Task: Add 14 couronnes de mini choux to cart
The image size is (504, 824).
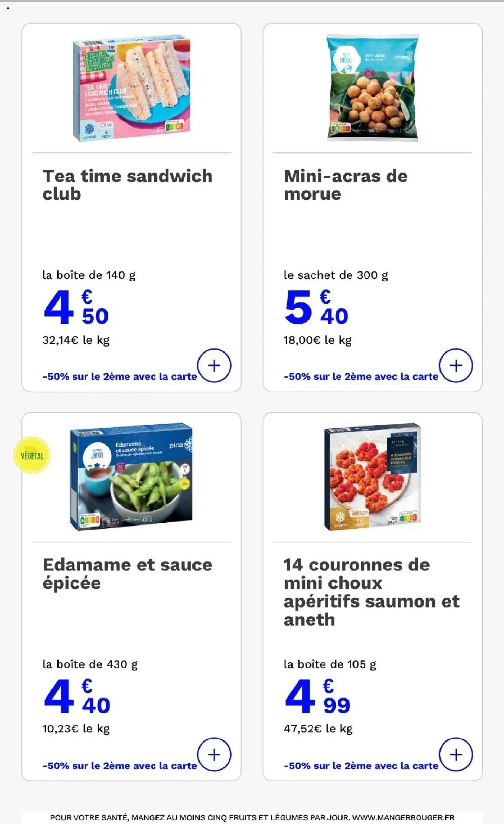Action: click(x=456, y=754)
